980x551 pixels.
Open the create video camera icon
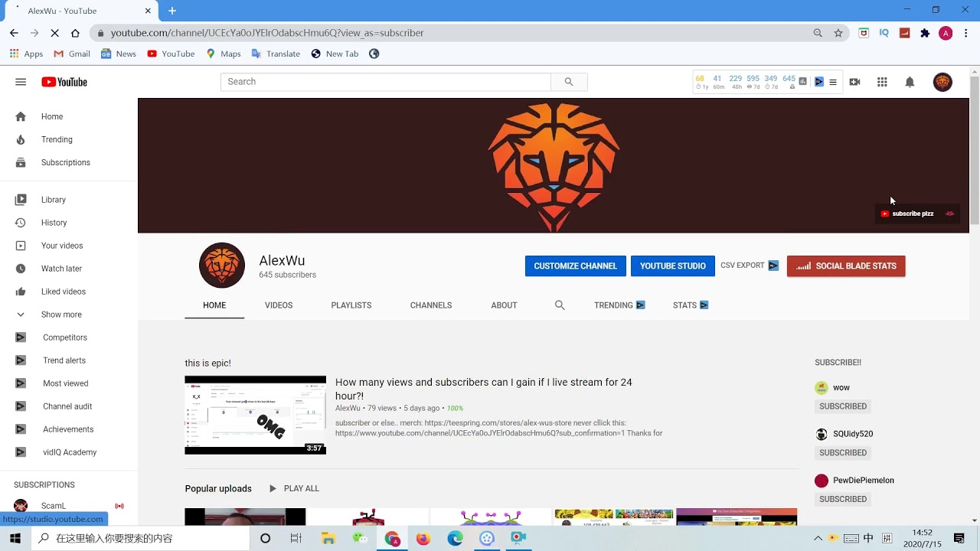(x=854, y=82)
